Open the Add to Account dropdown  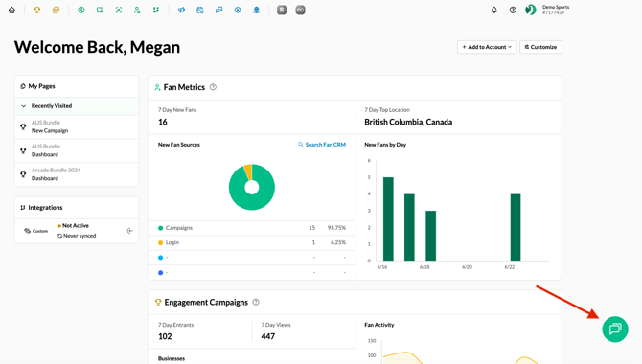(x=487, y=47)
